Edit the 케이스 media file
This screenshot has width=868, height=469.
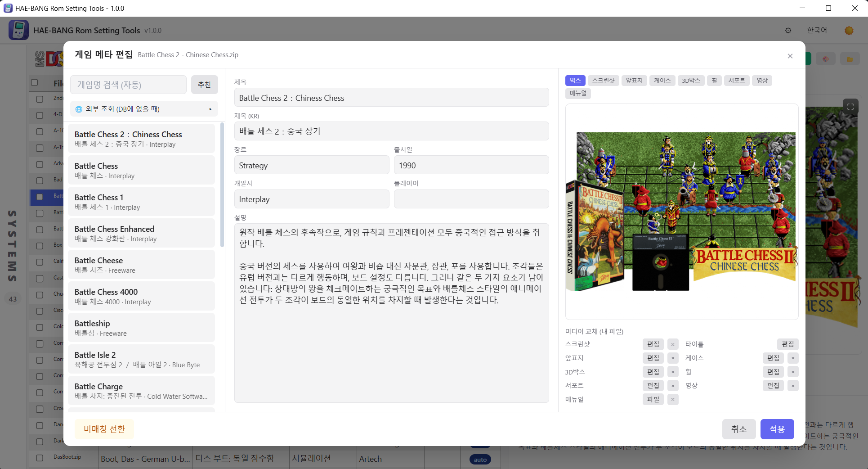(773, 358)
